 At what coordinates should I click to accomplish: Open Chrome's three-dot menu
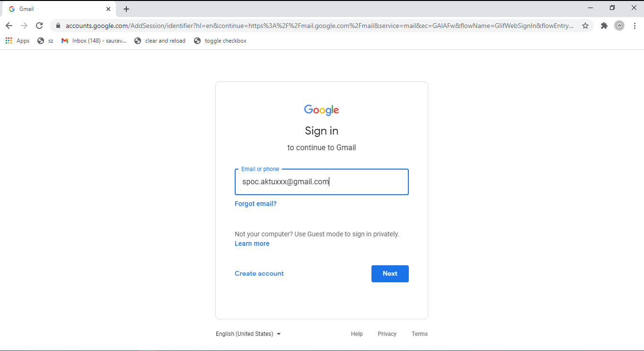(635, 26)
